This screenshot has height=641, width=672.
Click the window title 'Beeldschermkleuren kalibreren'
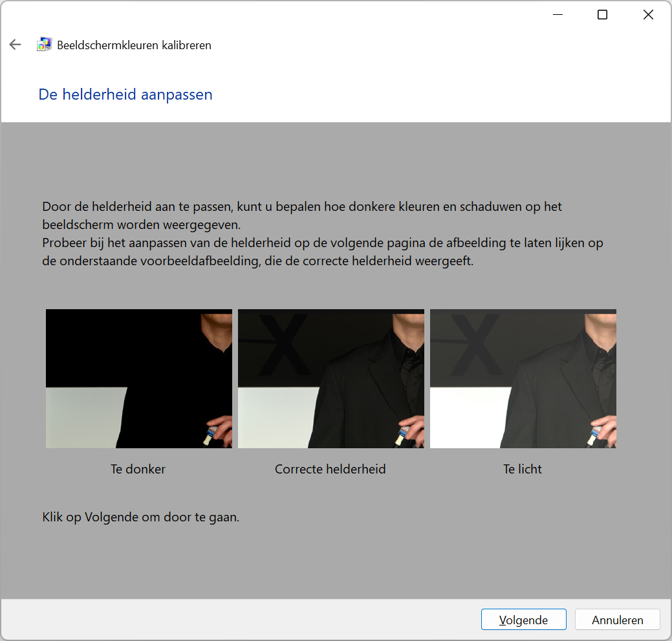[x=134, y=45]
